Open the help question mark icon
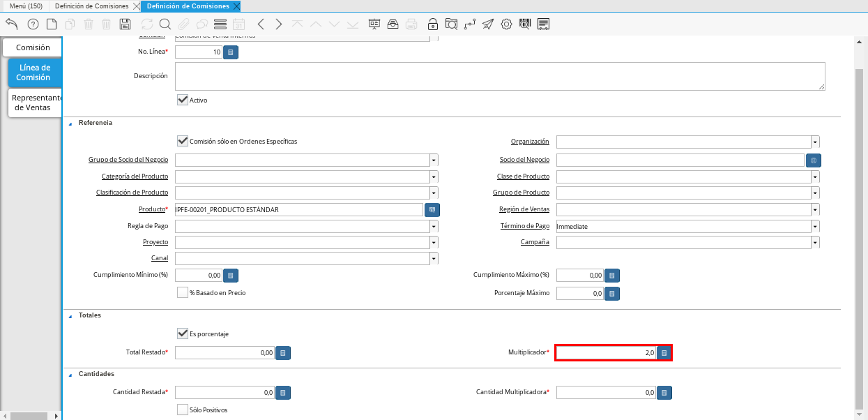This screenshot has width=868, height=420. click(33, 24)
